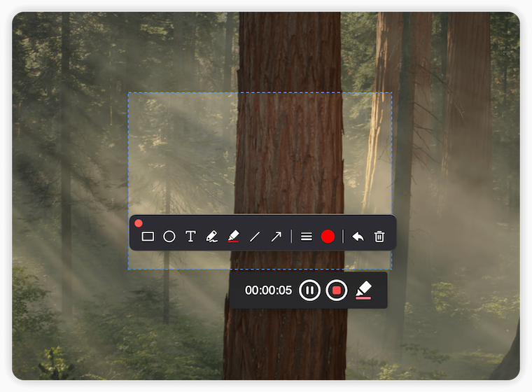Select the Ellipse drawing tool
Image resolution: width=532 pixels, height=392 pixels.
pyautogui.click(x=169, y=237)
